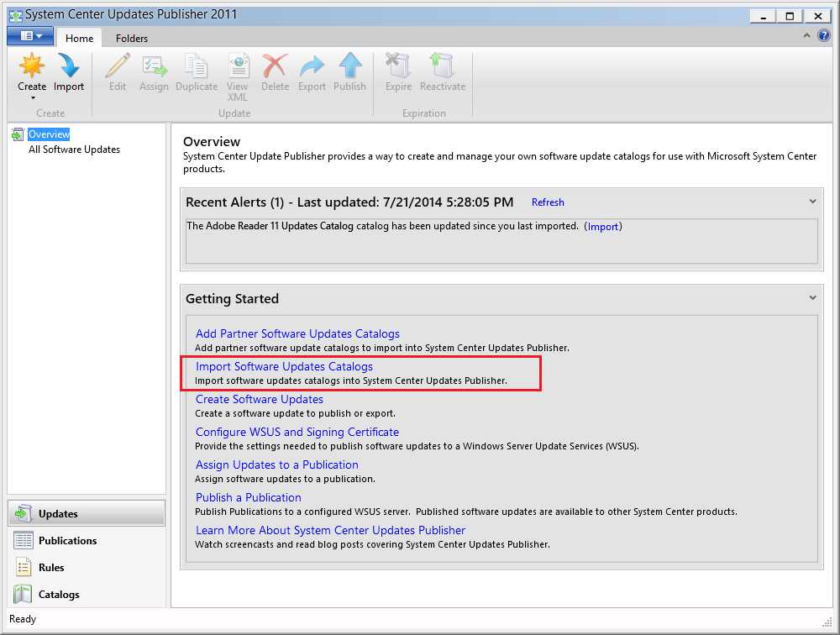Click the Updates label in navigation pane
The image size is (840, 635).
58,514
